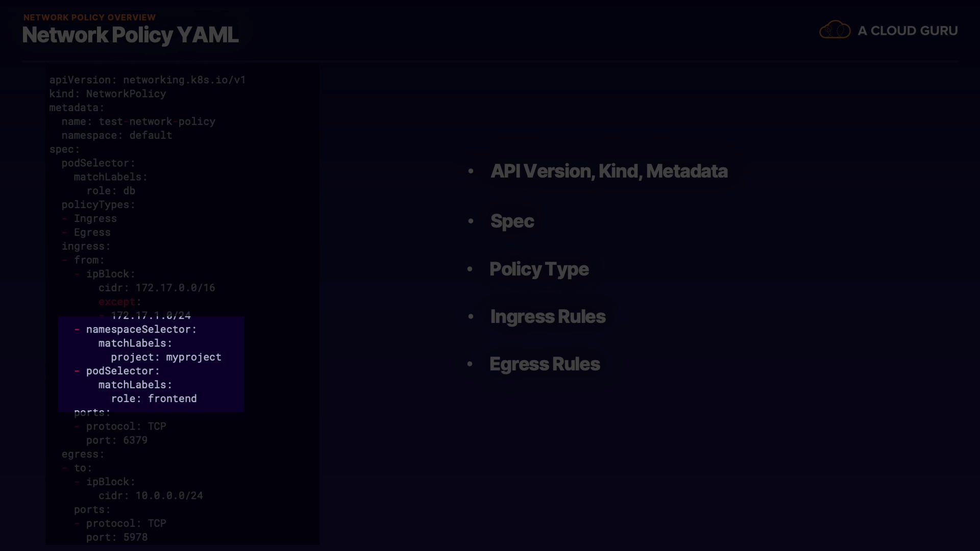The image size is (980, 551).
Task: Click the A Cloud Guru cloud logo icon
Action: coord(835,30)
